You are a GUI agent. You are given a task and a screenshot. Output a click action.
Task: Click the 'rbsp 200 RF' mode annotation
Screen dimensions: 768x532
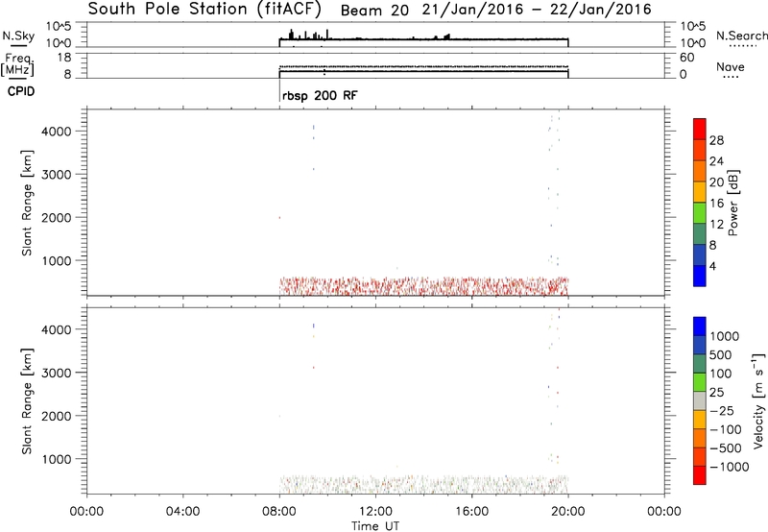(320, 95)
